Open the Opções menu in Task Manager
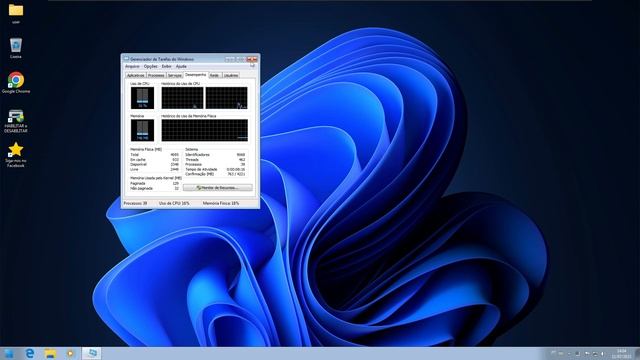This screenshot has width=640, height=360. (151, 66)
